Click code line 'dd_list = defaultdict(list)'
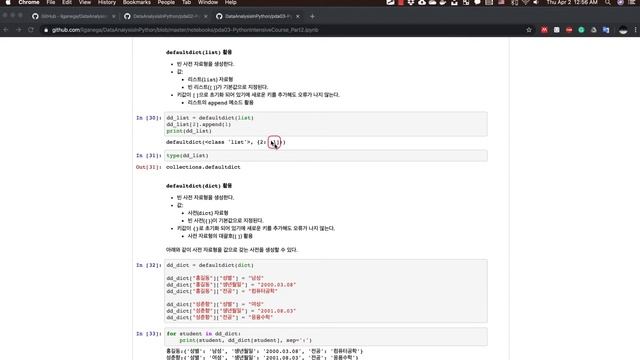The width and height of the screenshot is (640, 360). tap(210, 118)
